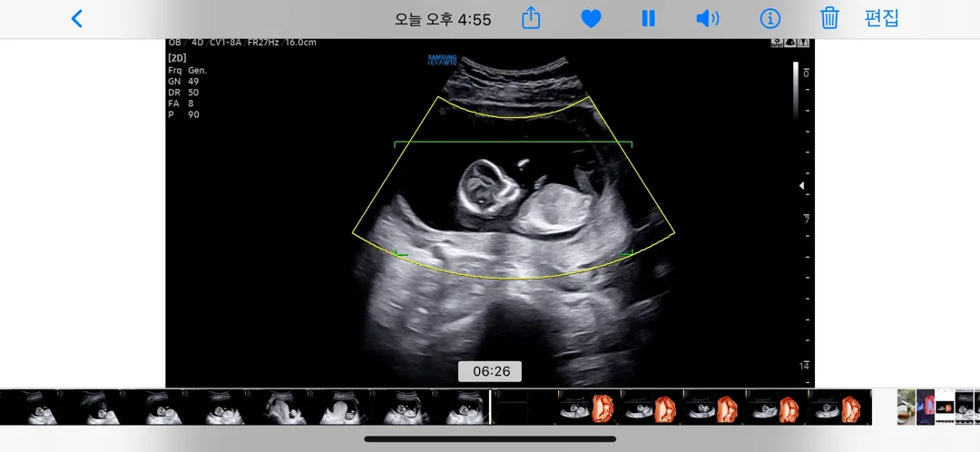Click the grayscale bar beside the depth scale
980x452 pixels.
tap(796, 91)
